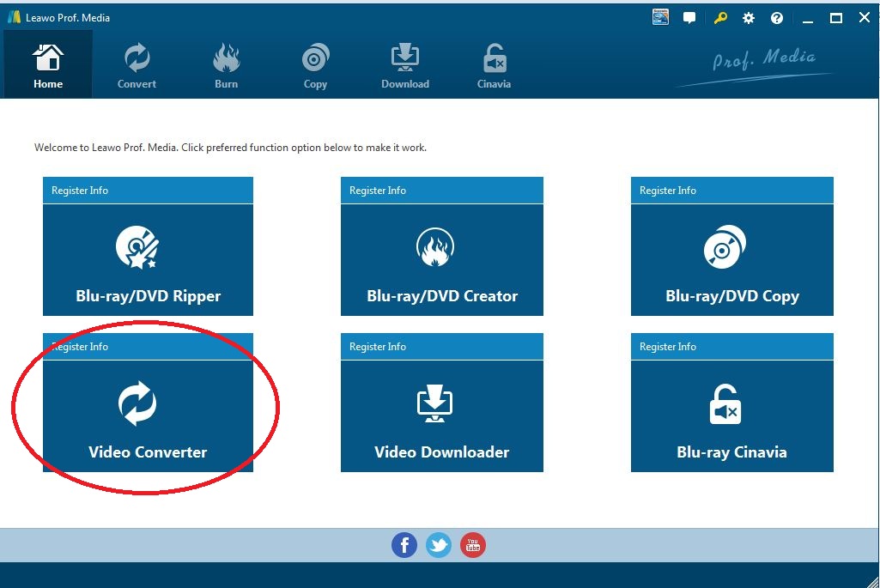The image size is (880, 588).
Task: Select the Cinavia tab with unlock icon
Action: (494, 66)
